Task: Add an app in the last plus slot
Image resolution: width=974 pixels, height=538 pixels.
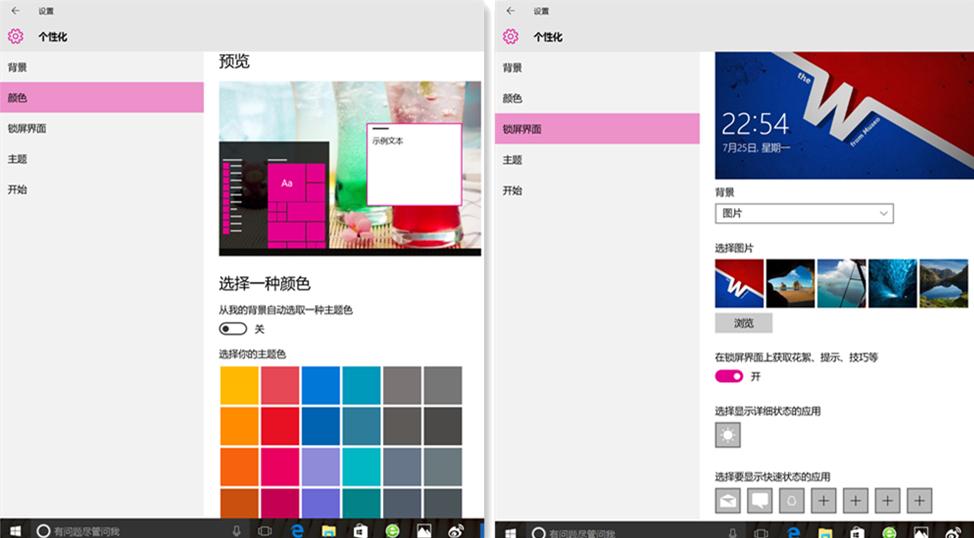Action: click(x=919, y=500)
